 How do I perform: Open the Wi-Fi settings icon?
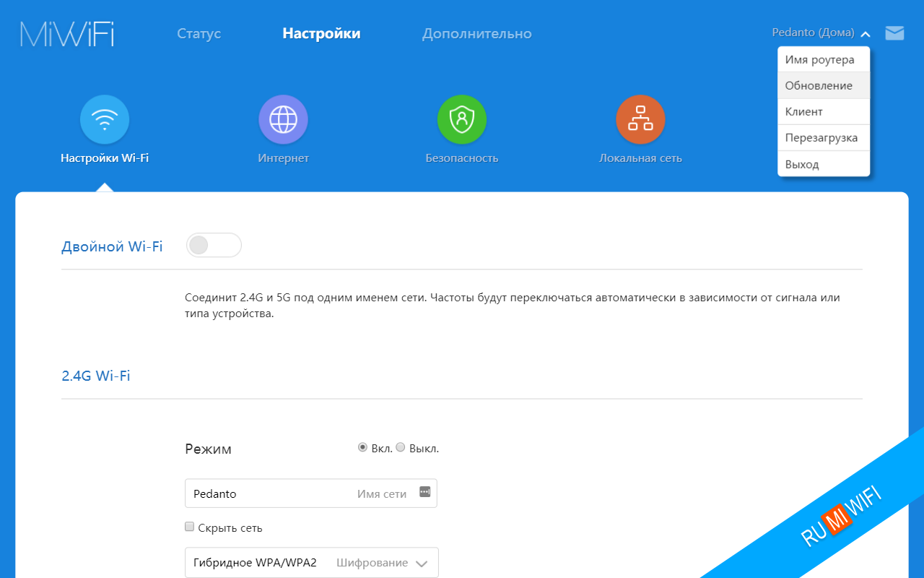pos(105,119)
